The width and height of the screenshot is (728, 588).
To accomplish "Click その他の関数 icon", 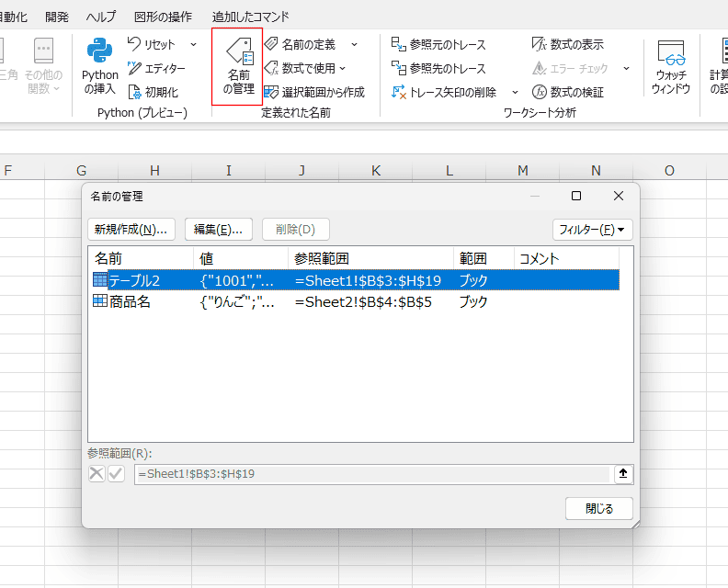I will [x=43, y=50].
